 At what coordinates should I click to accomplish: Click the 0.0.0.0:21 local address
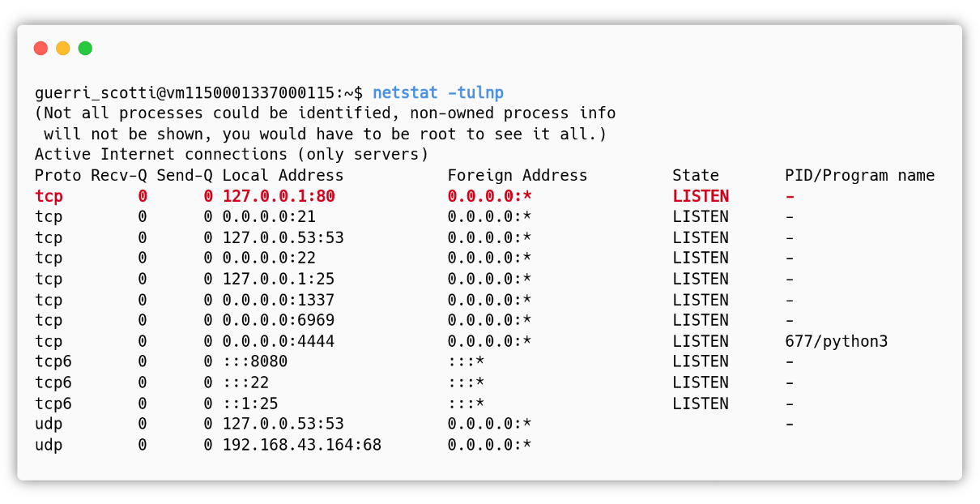point(269,216)
